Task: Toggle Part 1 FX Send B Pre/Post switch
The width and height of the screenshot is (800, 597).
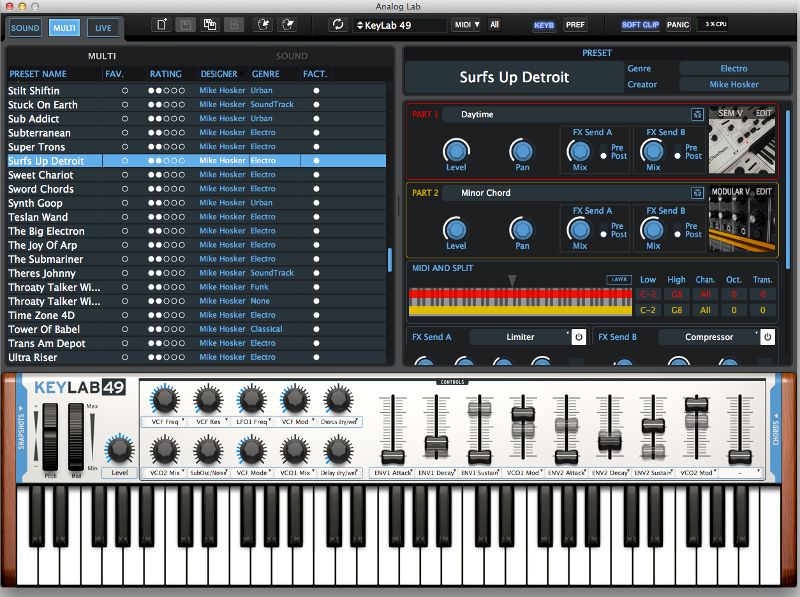Action: coord(678,152)
